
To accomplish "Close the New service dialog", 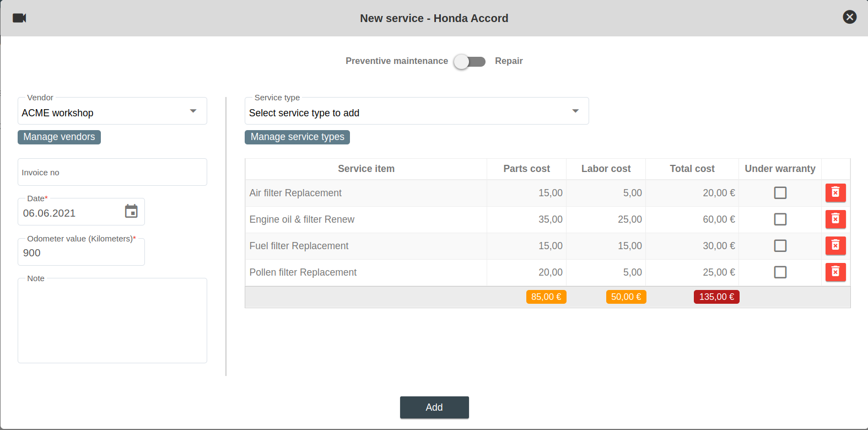I will point(849,17).
